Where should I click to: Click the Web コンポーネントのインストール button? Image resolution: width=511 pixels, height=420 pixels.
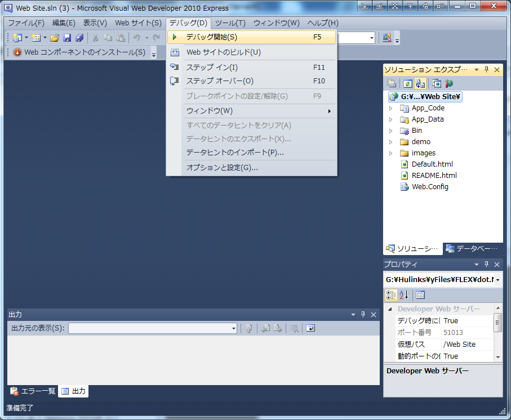tap(79, 52)
